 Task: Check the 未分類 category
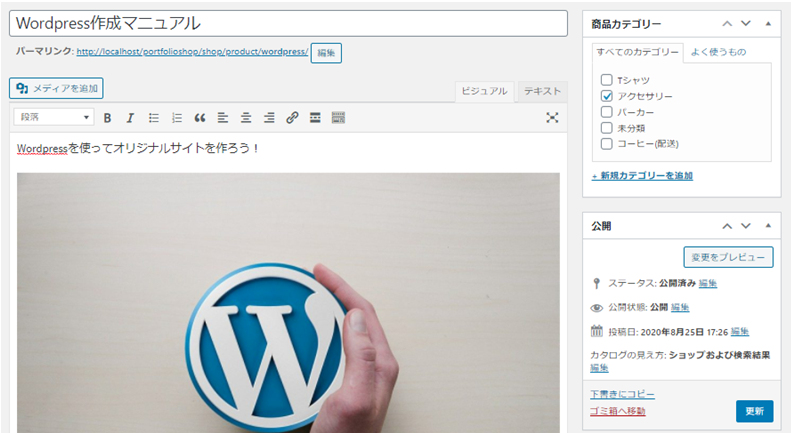tap(607, 128)
